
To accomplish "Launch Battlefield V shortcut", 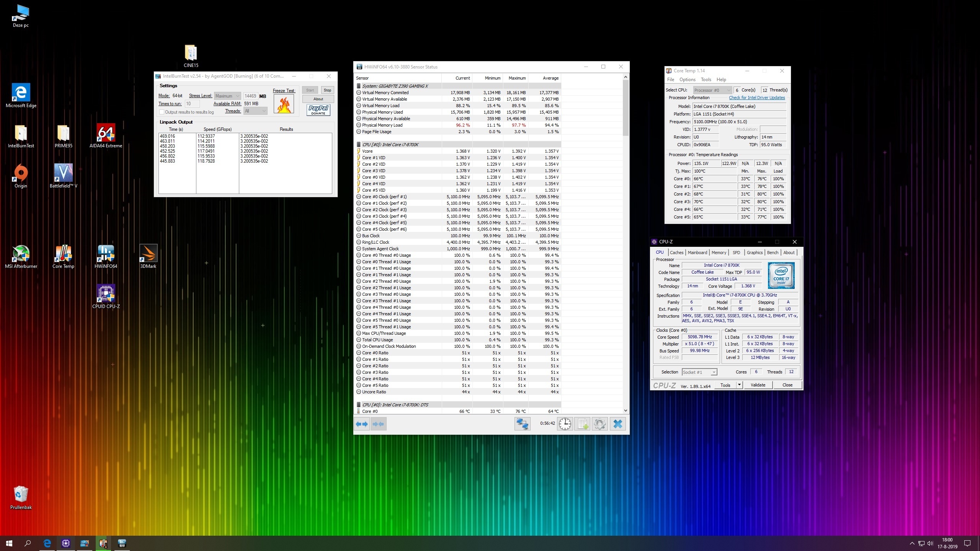I will (63, 176).
